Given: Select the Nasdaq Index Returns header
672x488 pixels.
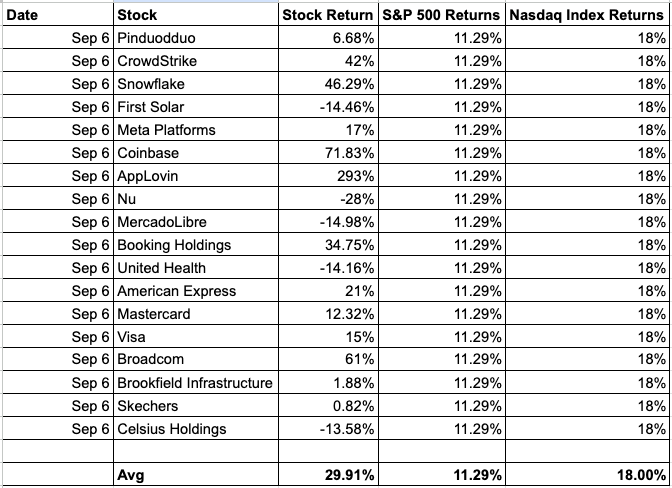Looking at the screenshot, I should click(x=587, y=15).
